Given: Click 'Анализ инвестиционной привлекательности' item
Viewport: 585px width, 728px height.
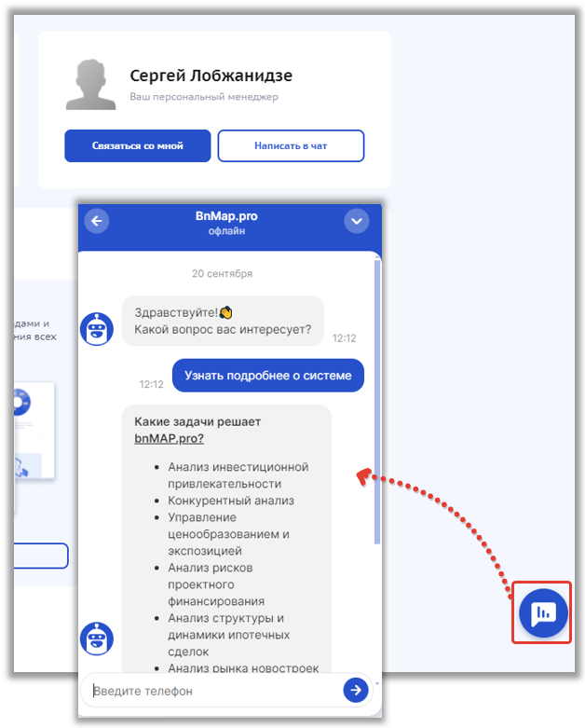Looking at the screenshot, I should pyautogui.click(x=238, y=475).
